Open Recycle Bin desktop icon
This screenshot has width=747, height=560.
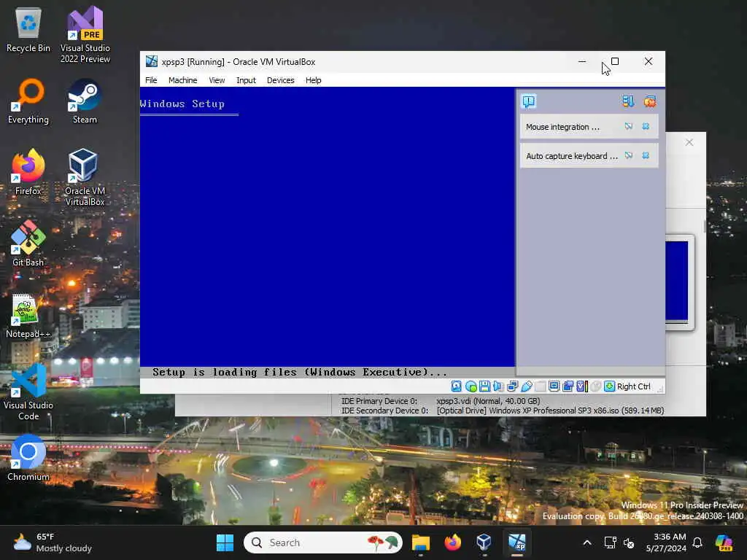(x=28, y=30)
